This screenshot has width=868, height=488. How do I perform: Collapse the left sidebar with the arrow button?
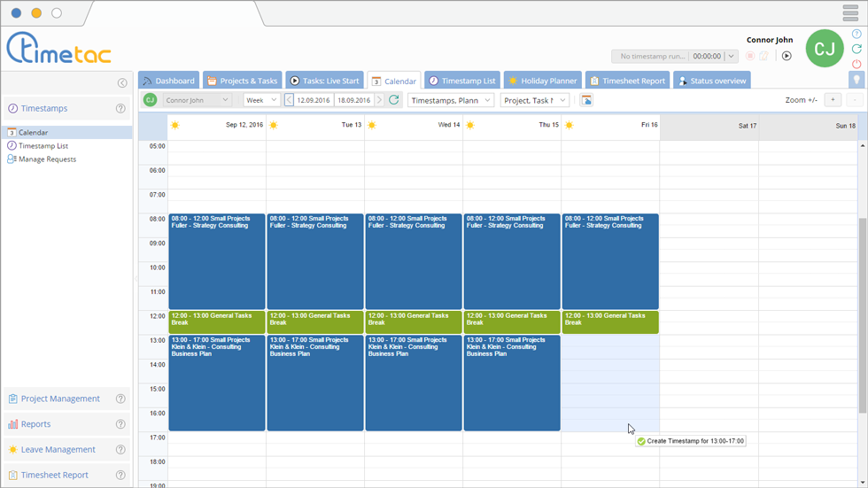tap(122, 83)
